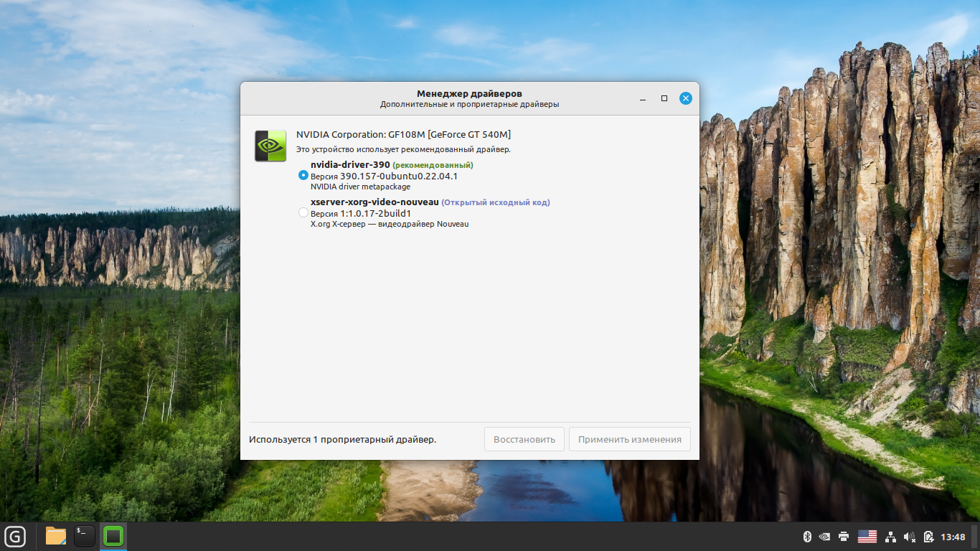Viewport: 980px width, 551px height.
Task: Click the printer tray icon
Action: pyautogui.click(x=844, y=537)
